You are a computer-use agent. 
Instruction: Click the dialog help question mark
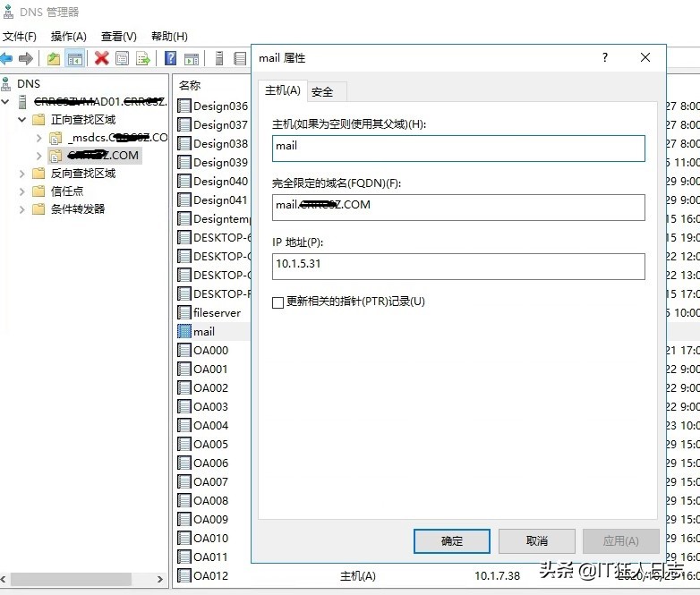coord(605,57)
